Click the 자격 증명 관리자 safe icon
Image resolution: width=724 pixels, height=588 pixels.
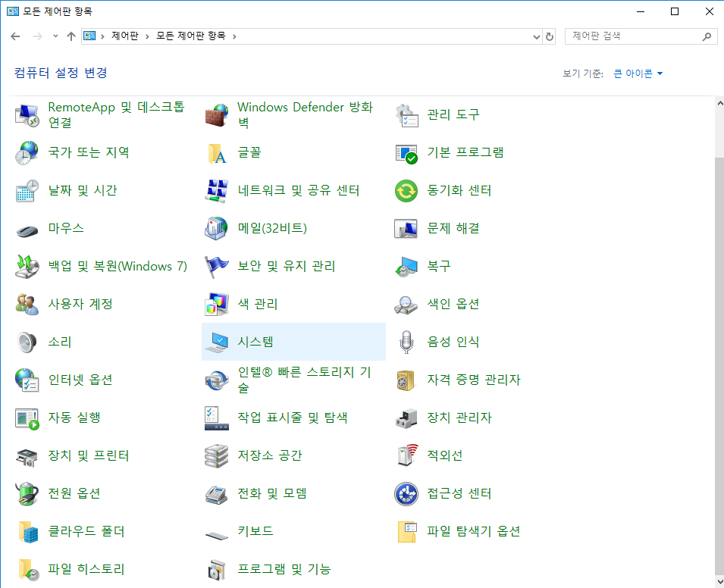click(406, 380)
